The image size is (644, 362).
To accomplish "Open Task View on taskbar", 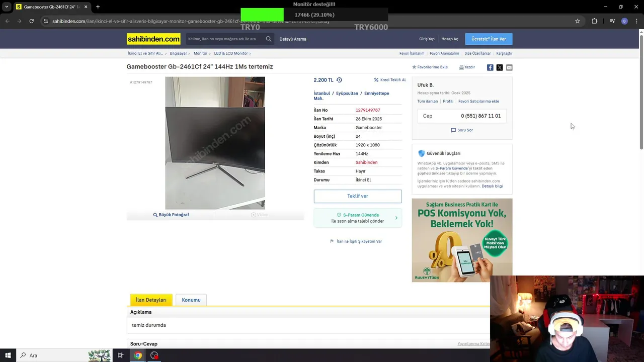I will coord(121,355).
